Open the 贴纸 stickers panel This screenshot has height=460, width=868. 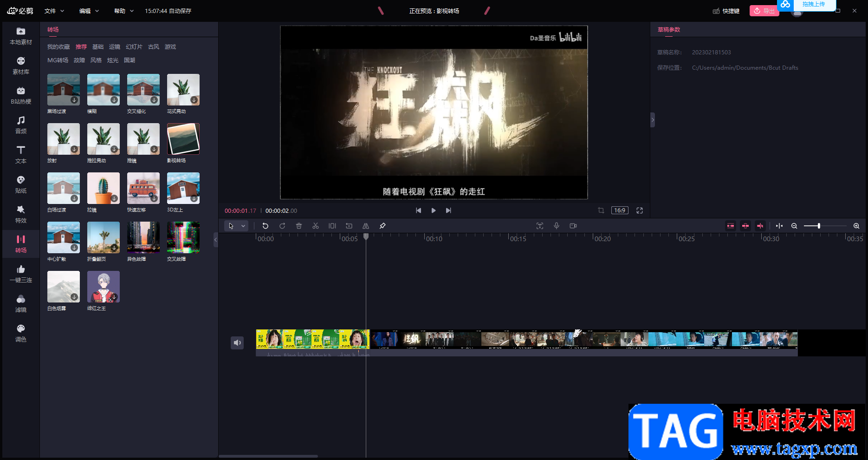pos(21,185)
